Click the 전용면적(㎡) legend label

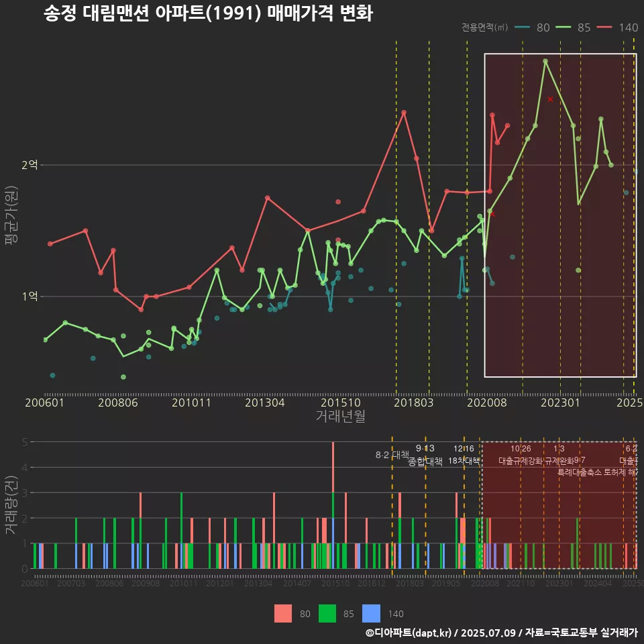[x=484, y=28]
